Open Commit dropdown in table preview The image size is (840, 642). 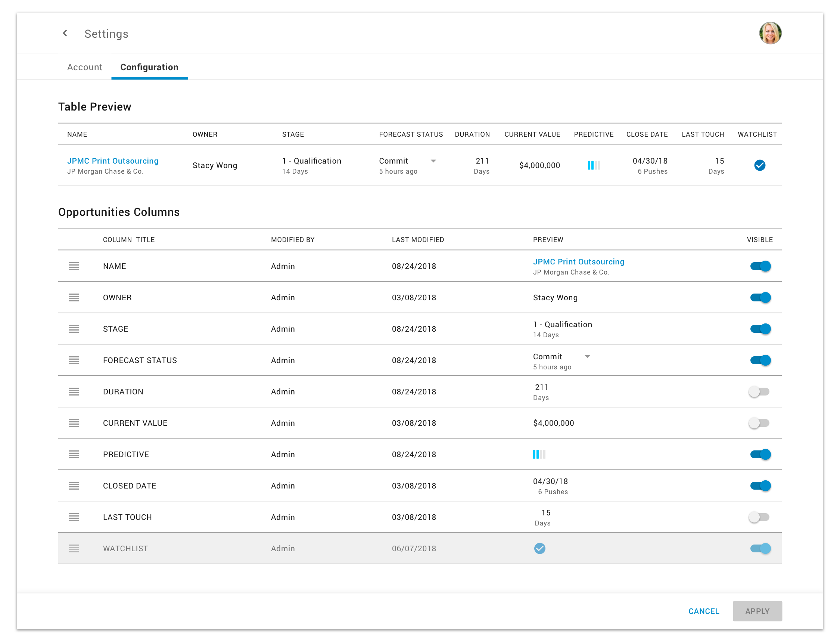click(433, 161)
